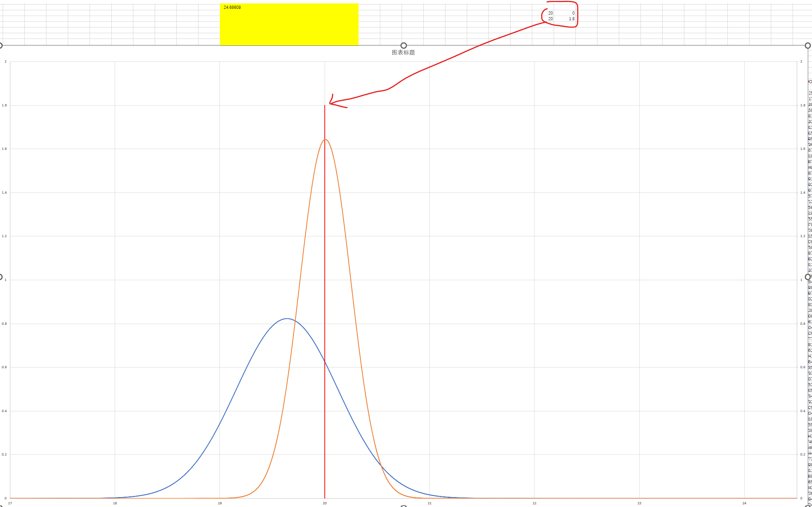Click the left vertical axis label 1.8
The width and height of the screenshot is (812, 507).
[4, 105]
